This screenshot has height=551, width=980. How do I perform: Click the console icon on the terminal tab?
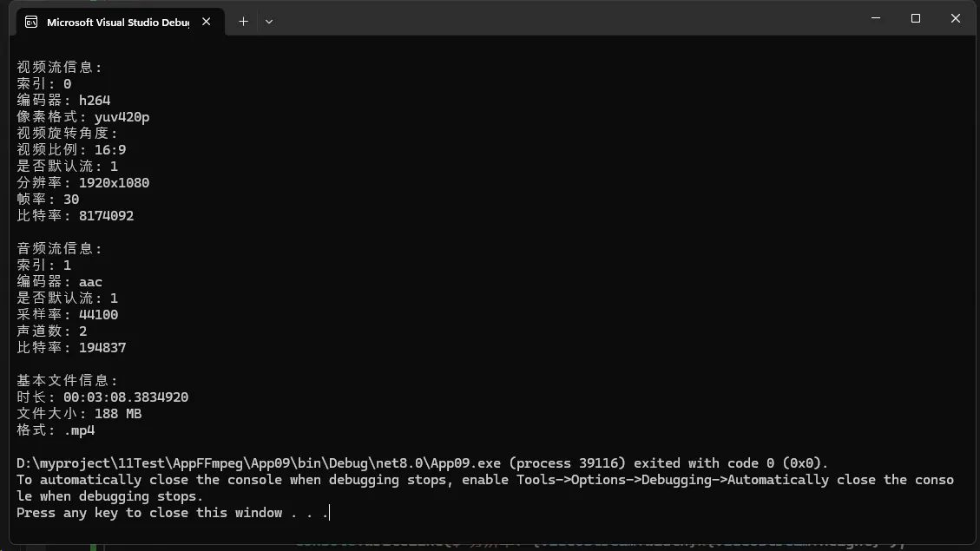pyautogui.click(x=31, y=22)
